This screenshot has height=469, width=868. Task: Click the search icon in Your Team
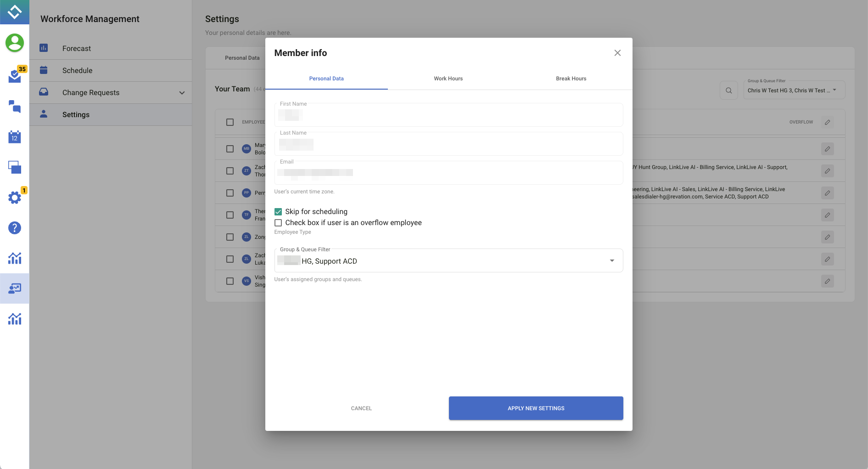click(728, 90)
